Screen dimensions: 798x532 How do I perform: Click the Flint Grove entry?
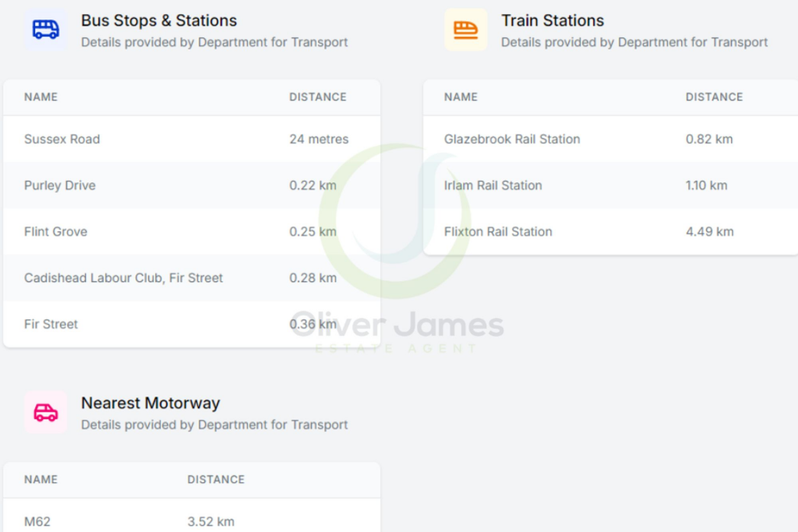pos(55,231)
